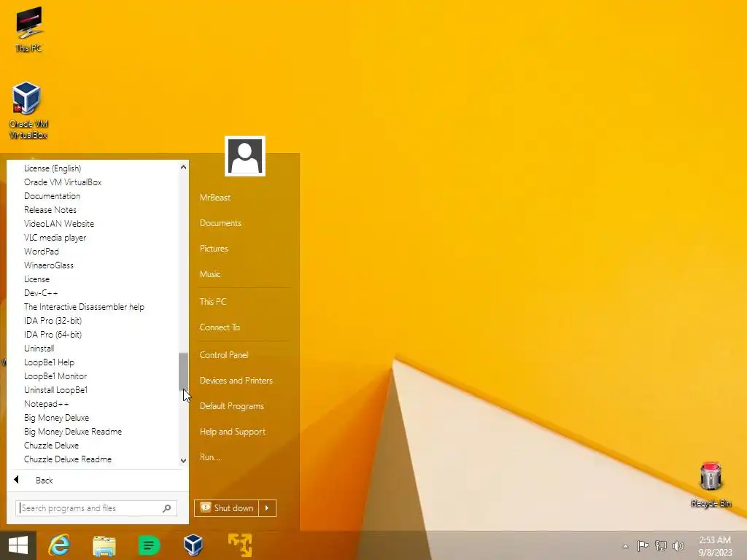Launch Notepad++
This screenshot has width=747, height=560.
pos(46,403)
